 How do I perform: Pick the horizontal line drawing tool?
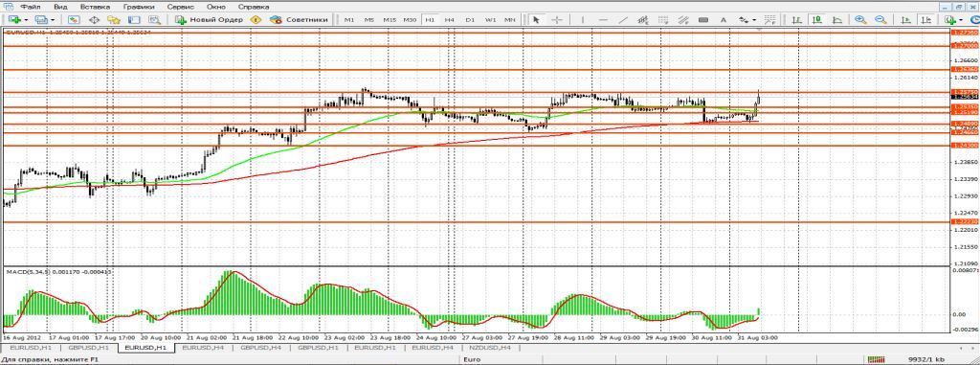pos(603,20)
